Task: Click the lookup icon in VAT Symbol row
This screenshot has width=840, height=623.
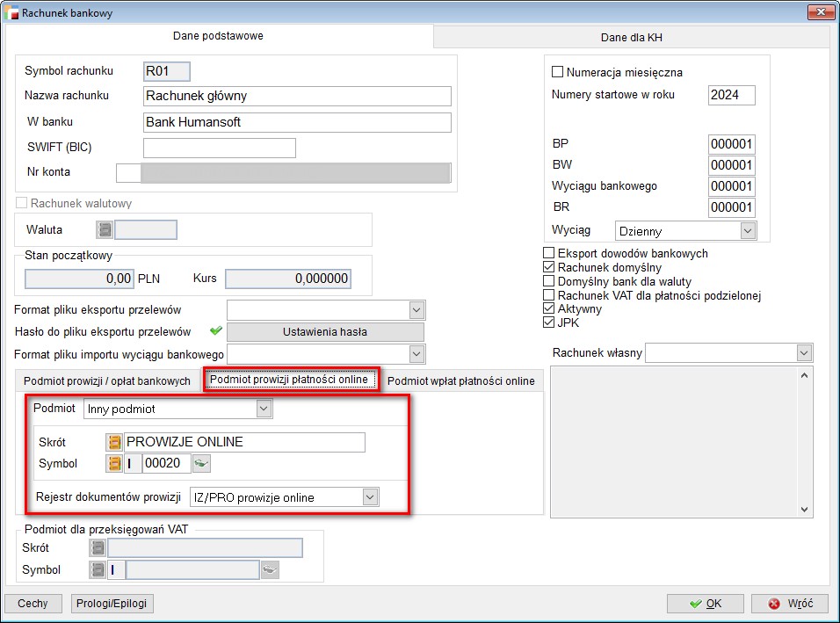Action: pyautogui.click(x=270, y=570)
